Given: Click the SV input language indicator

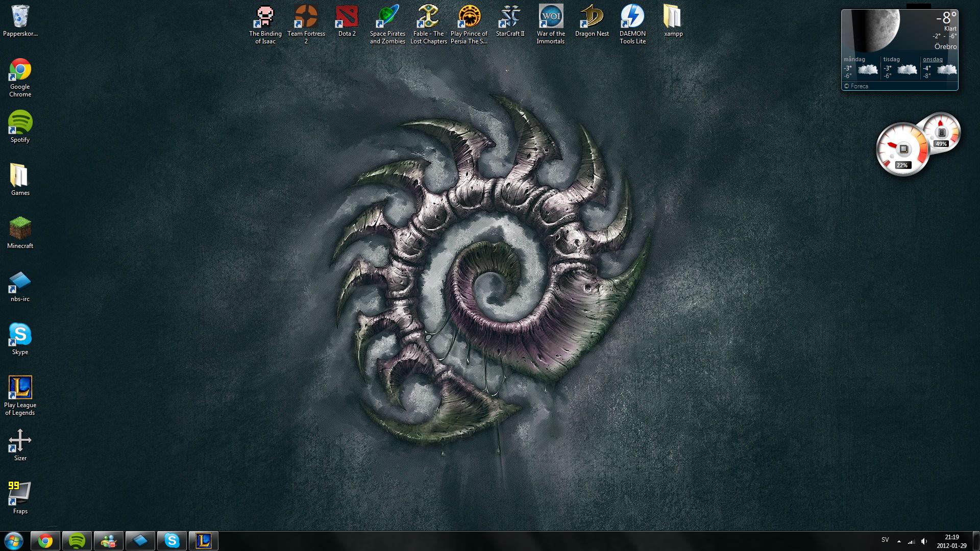Looking at the screenshot, I should pyautogui.click(x=885, y=540).
